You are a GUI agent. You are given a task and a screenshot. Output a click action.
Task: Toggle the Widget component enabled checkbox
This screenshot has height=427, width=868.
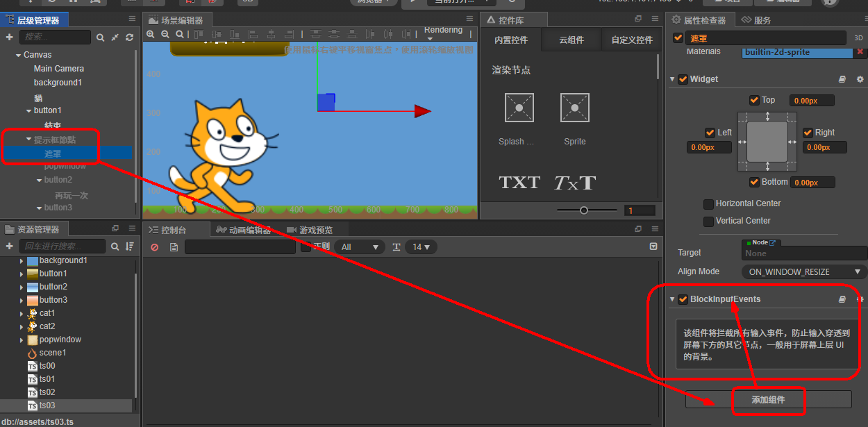(x=683, y=79)
